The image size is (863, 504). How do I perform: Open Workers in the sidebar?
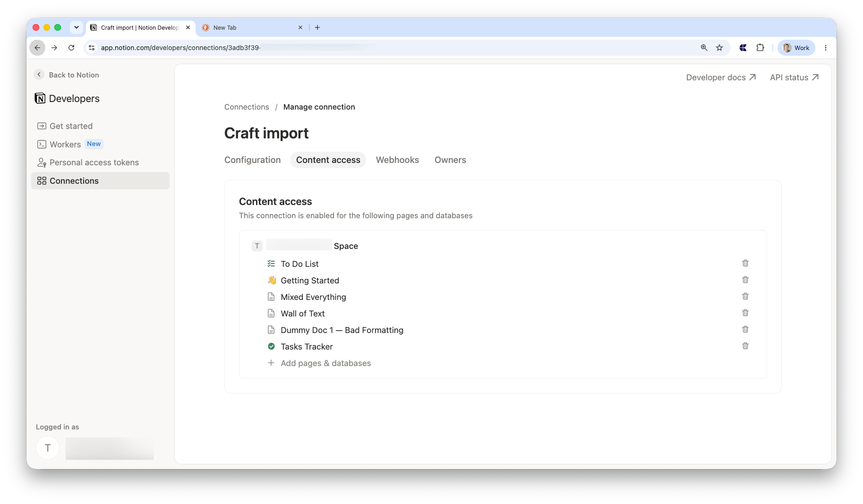(100, 144)
